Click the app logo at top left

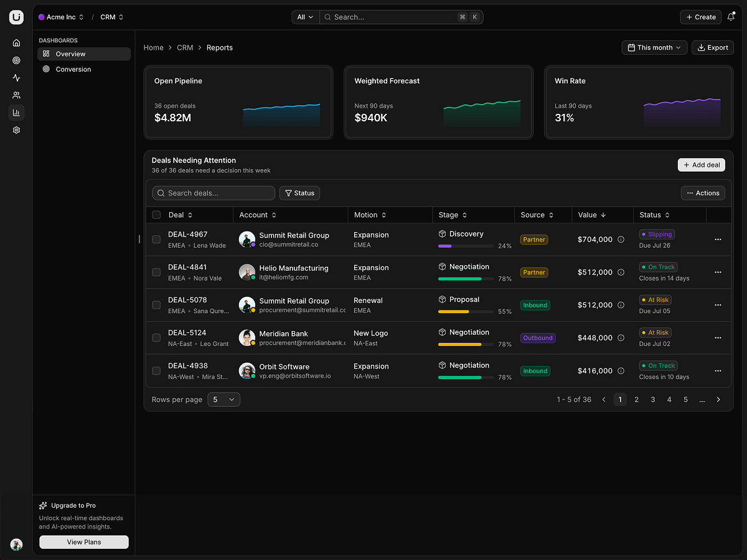tap(16, 17)
